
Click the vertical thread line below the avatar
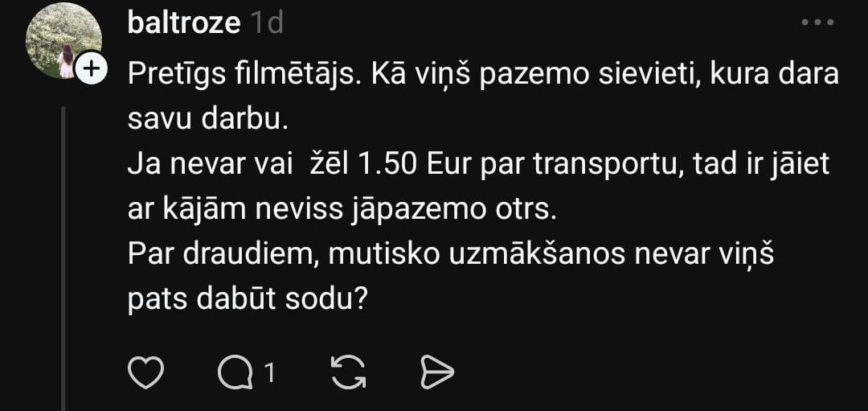(63, 259)
